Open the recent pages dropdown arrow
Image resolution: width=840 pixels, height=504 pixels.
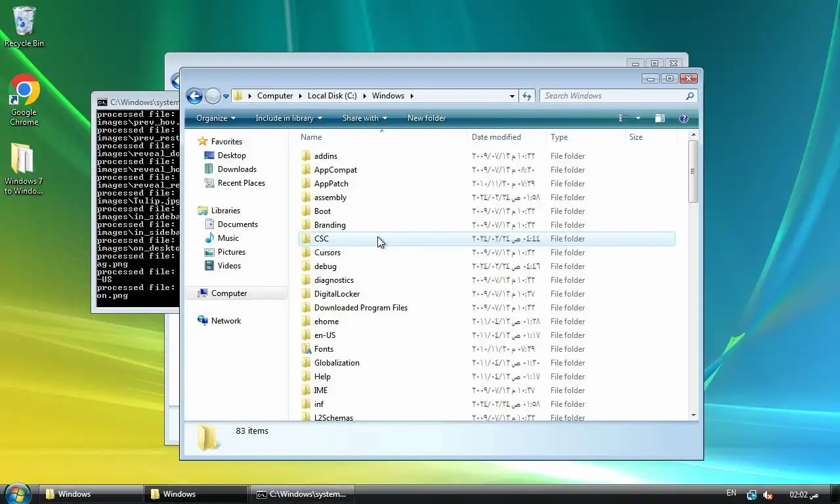226,96
